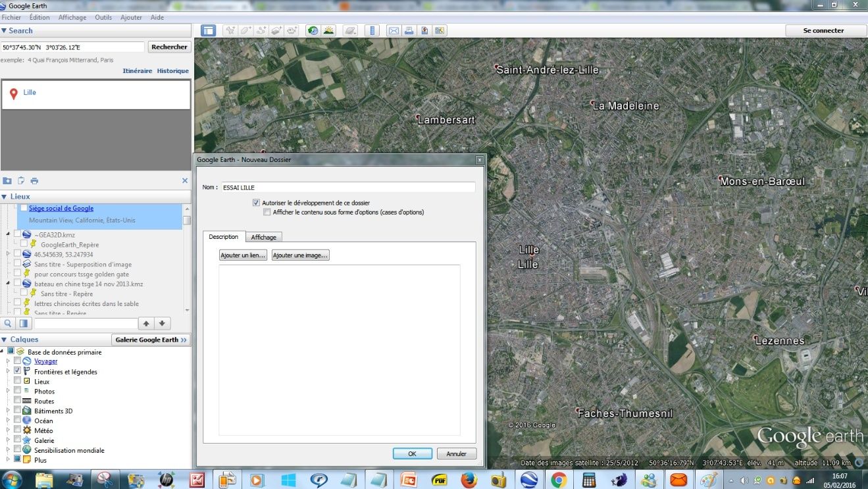Open Chrome from the taskbar
868x489 pixels.
click(559, 479)
